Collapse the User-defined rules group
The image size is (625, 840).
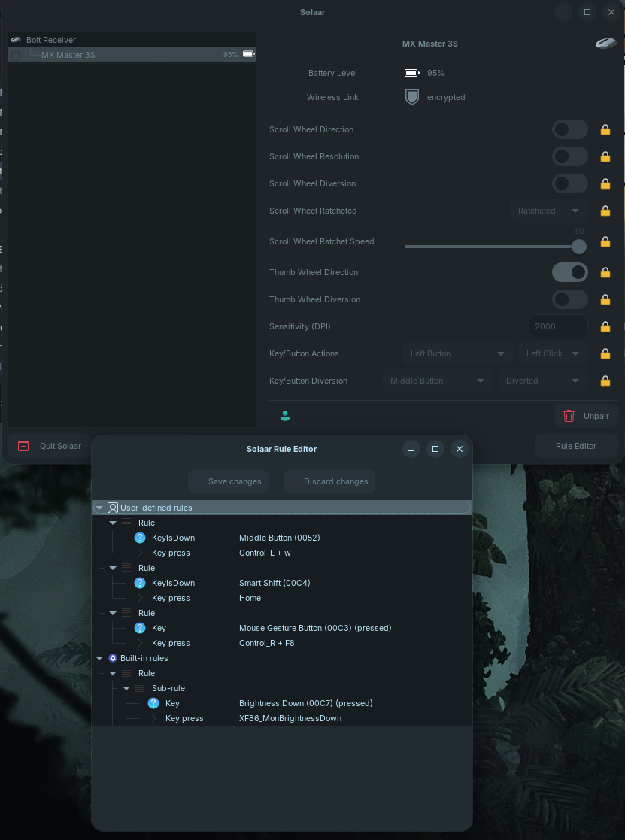click(99, 508)
